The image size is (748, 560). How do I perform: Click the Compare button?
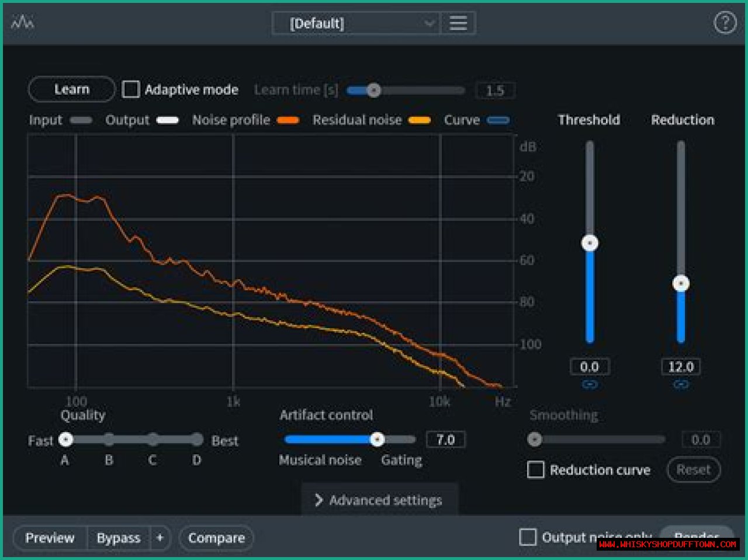[216, 538]
